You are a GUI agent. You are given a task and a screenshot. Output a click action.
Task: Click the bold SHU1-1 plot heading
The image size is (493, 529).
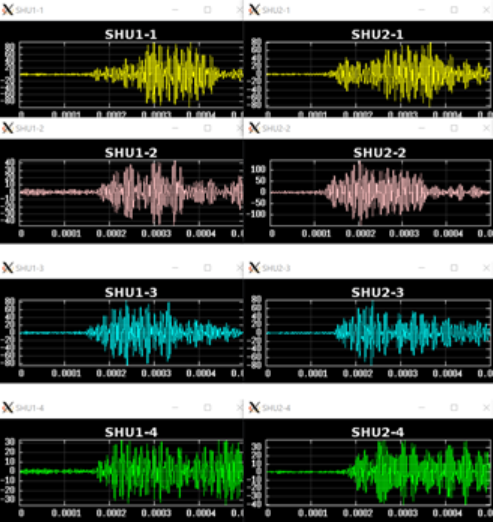[131, 34]
